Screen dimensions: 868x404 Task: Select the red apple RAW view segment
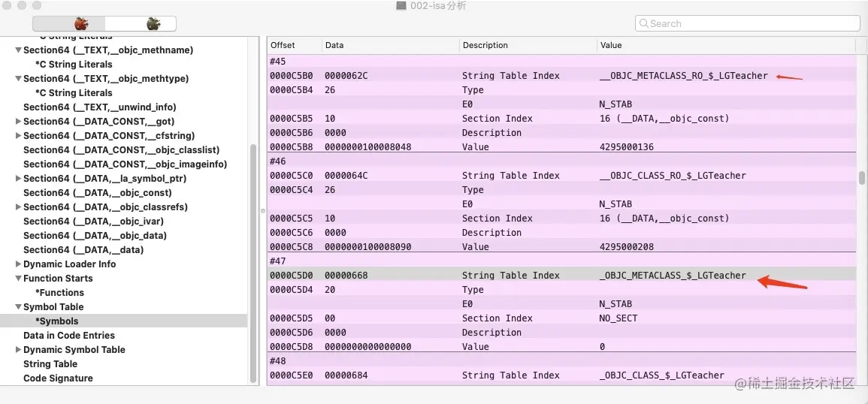pyautogui.click(x=68, y=23)
